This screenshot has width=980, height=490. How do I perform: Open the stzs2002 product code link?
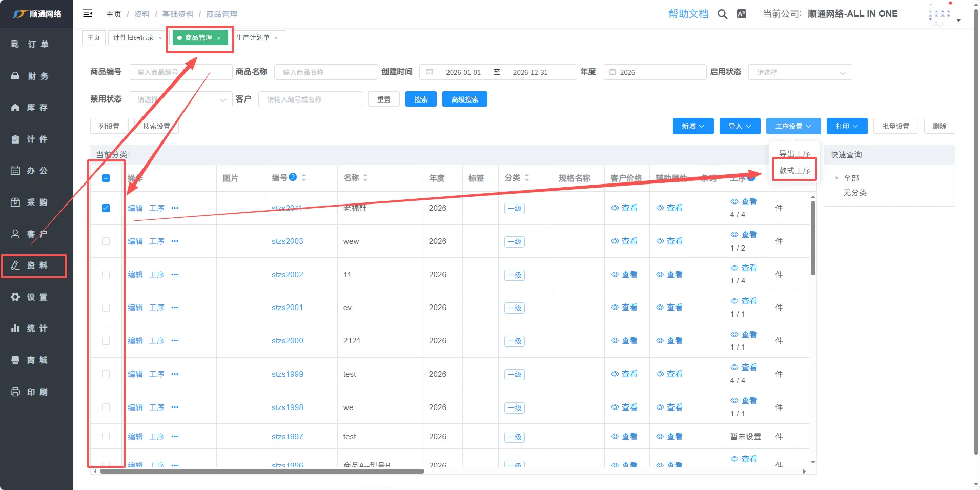click(287, 275)
